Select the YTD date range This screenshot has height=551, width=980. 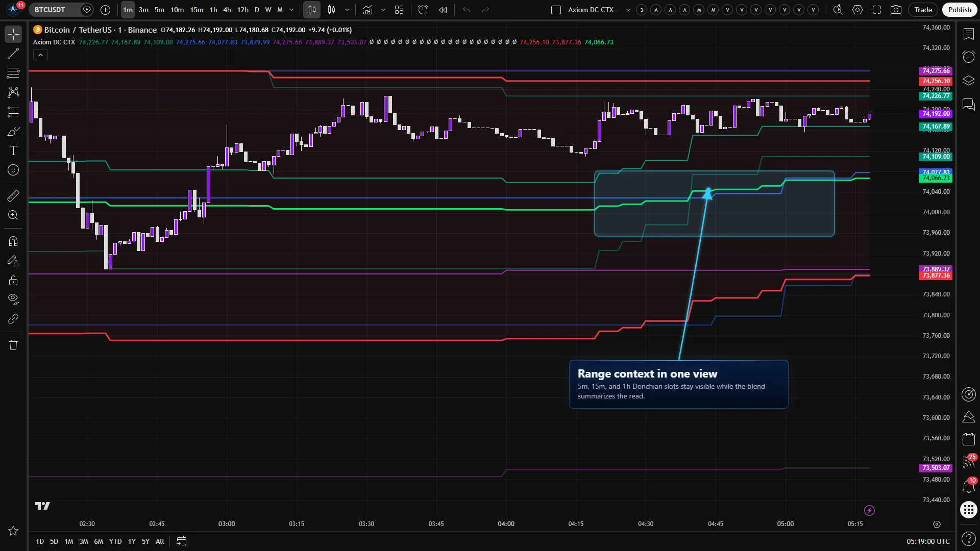click(x=115, y=541)
